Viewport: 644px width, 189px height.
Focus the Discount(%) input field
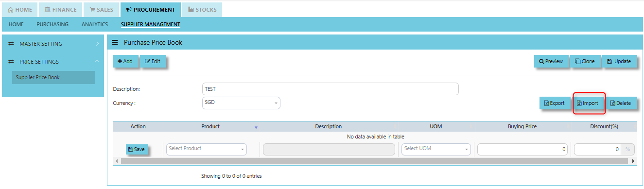pyautogui.click(x=598, y=149)
